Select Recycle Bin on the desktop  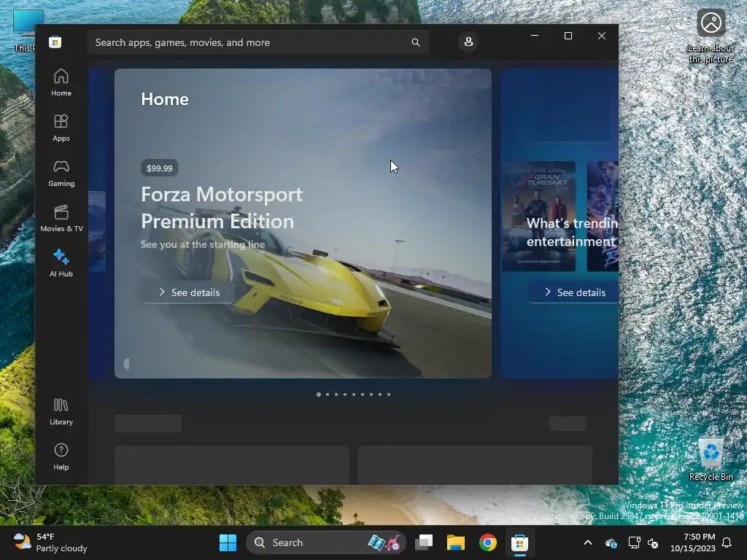711,459
